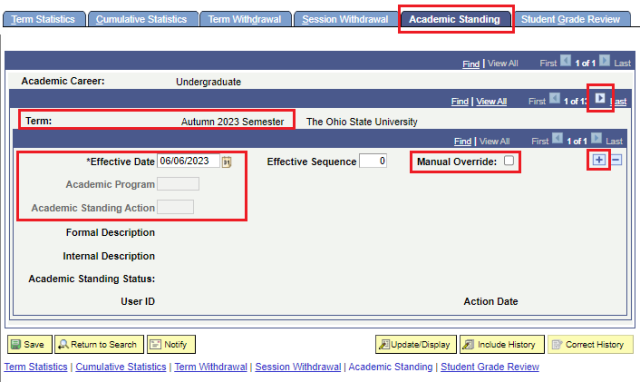
Task: Open the Term Withdrawal tab
Action: pos(244,19)
